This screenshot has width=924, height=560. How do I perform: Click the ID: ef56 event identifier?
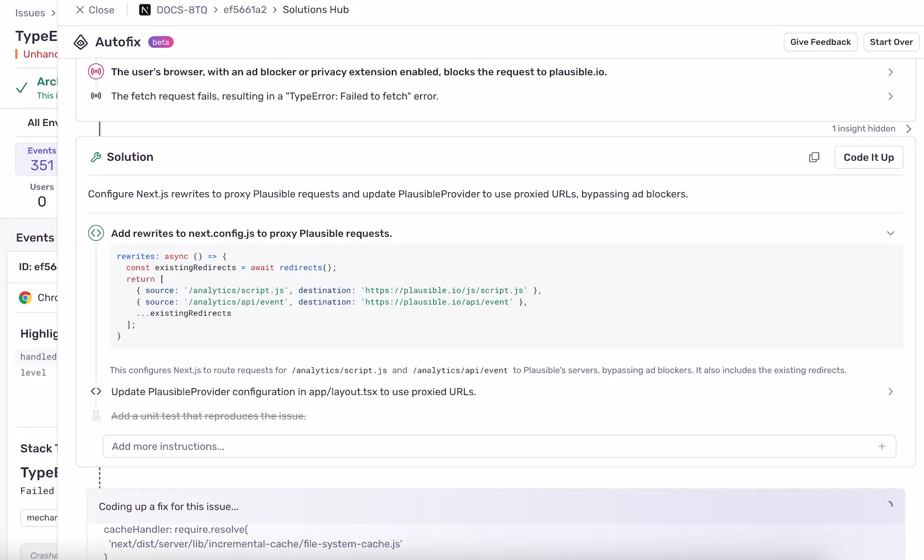(38, 267)
